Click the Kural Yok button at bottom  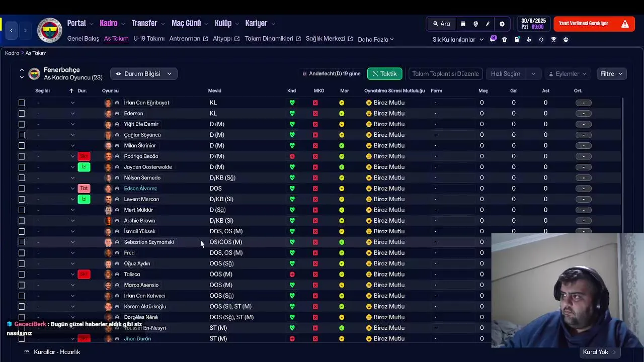click(x=600, y=352)
